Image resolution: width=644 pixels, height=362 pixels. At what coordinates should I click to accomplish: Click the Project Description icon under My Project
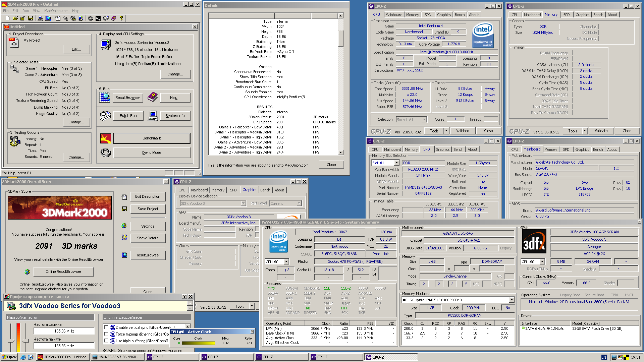tap(14, 43)
